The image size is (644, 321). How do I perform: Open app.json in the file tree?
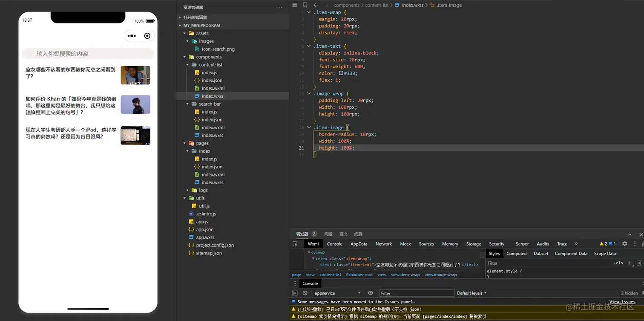click(x=204, y=230)
